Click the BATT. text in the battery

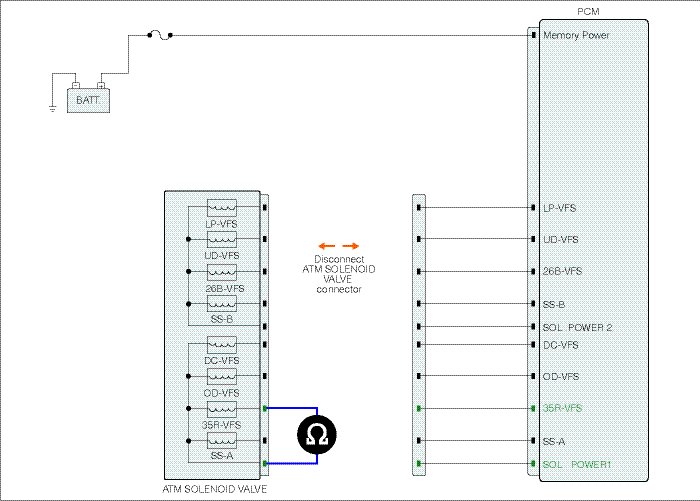pyautogui.click(x=88, y=100)
